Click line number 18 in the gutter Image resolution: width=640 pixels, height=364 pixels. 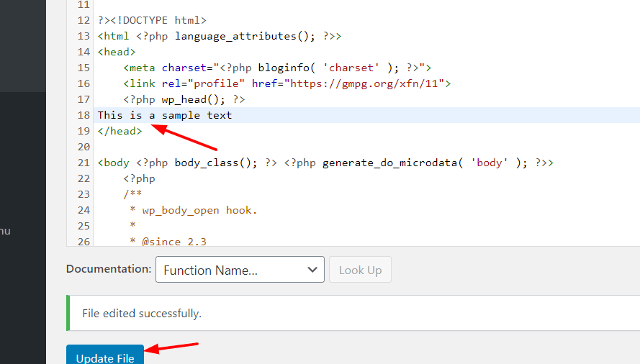pos(84,115)
